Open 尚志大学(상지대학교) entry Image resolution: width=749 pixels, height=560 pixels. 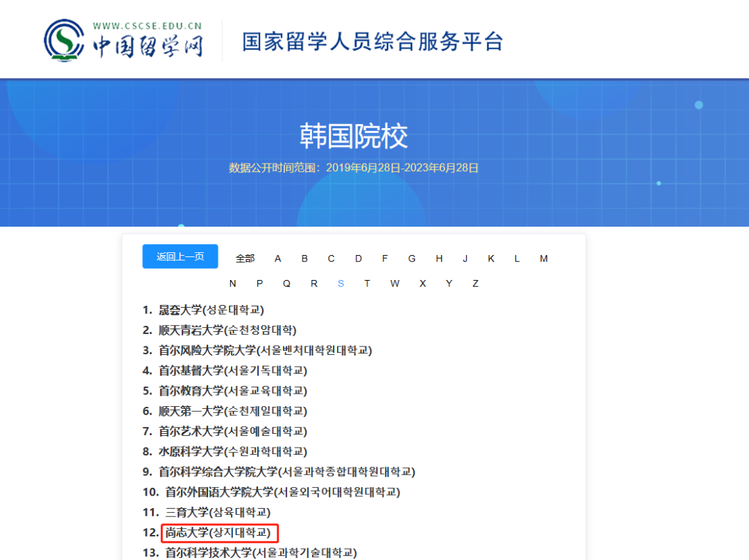pyautogui.click(x=218, y=532)
